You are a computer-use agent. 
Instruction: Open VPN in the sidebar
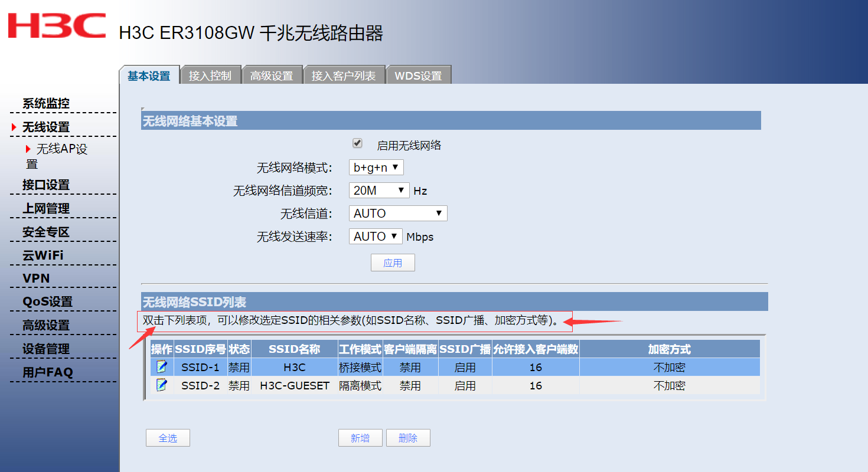36,278
